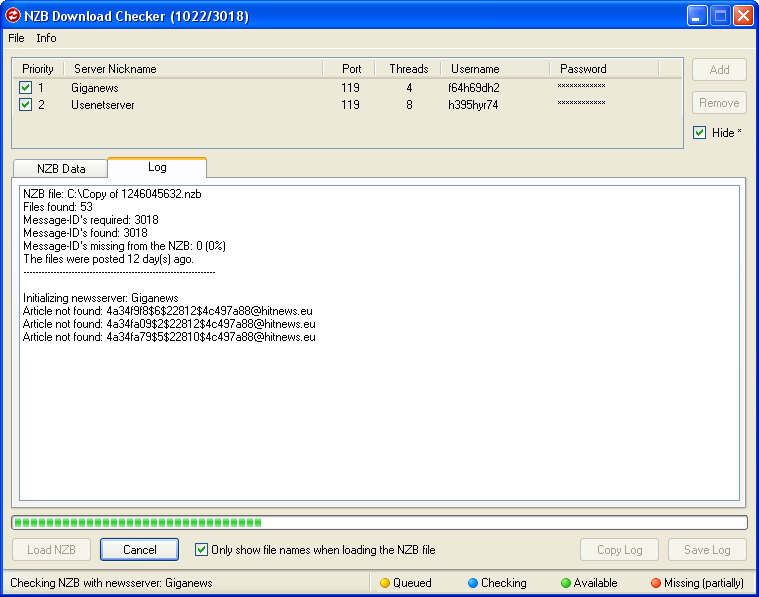Cancel the current NZB check
Image resolution: width=759 pixels, height=597 pixels.
tap(139, 550)
